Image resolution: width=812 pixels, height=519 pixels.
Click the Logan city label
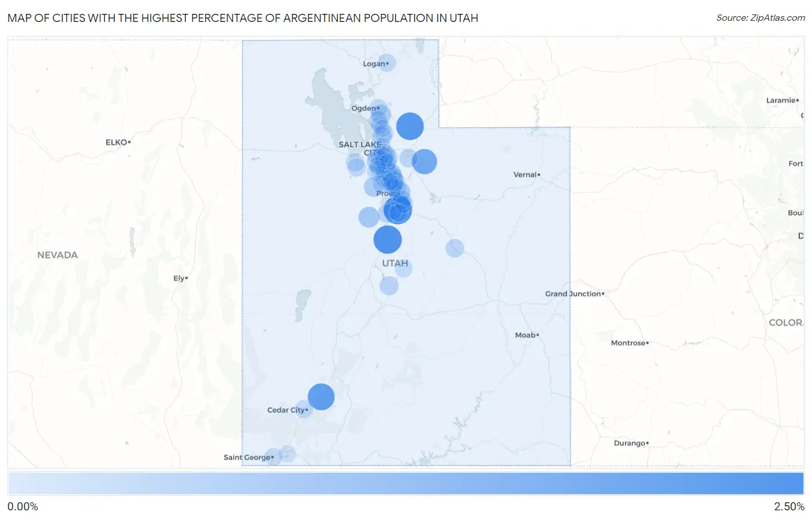pyautogui.click(x=374, y=64)
